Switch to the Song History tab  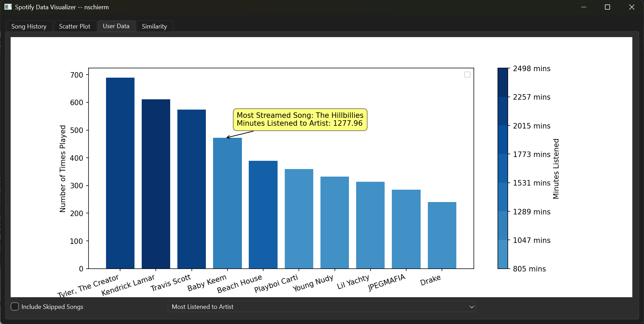[29, 26]
